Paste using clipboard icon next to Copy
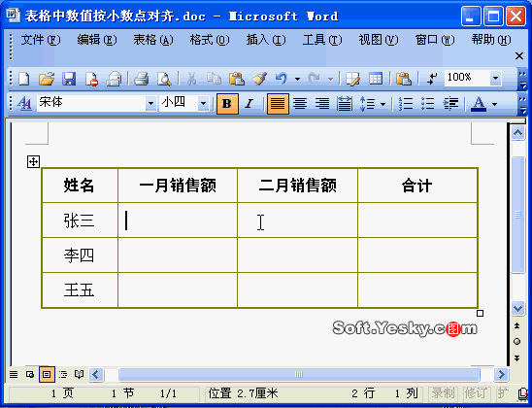This screenshot has height=408, width=532. pyautogui.click(x=237, y=79)
